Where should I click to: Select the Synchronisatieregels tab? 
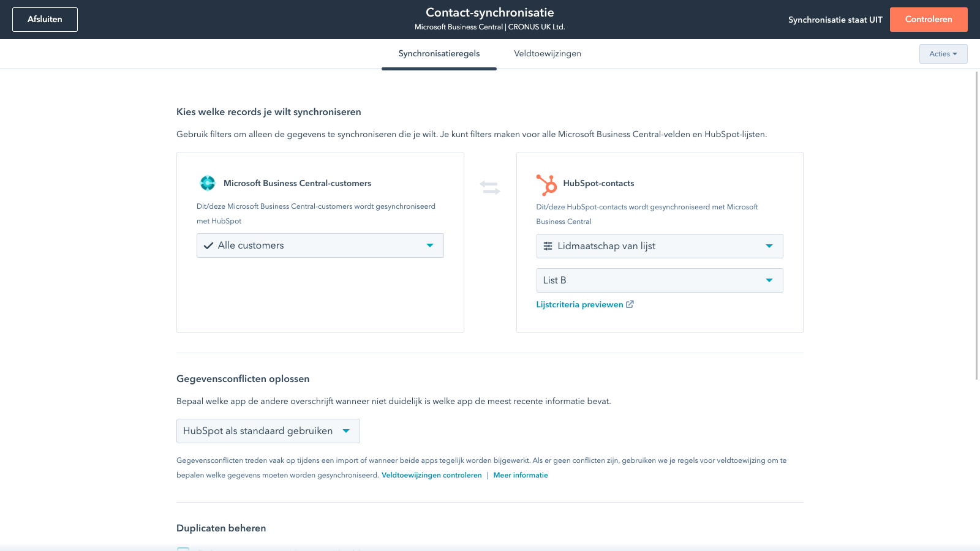(439, 53)
